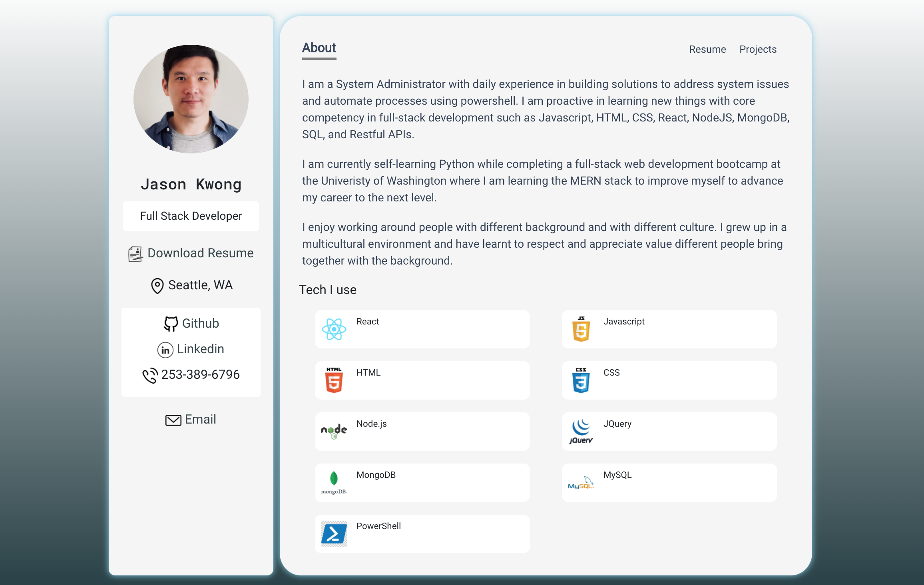Click the React label text
Image resolution: width=924 pixels, height=585 pixels.
pyautogui.click(x=368, y=321)
